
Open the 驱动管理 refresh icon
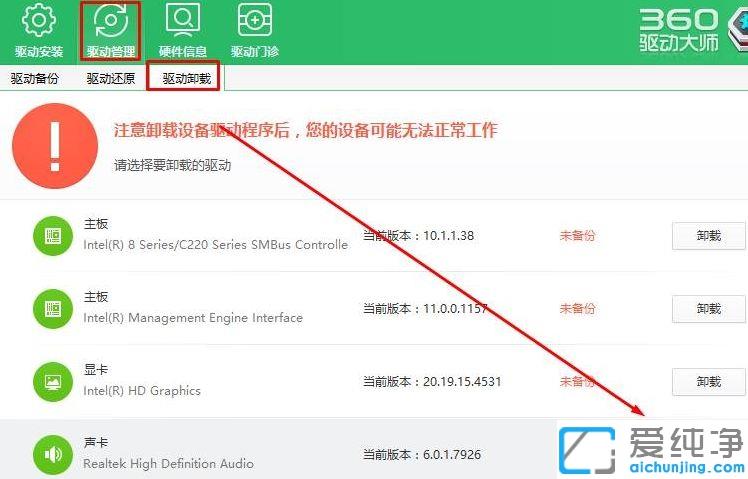point(111,21)
